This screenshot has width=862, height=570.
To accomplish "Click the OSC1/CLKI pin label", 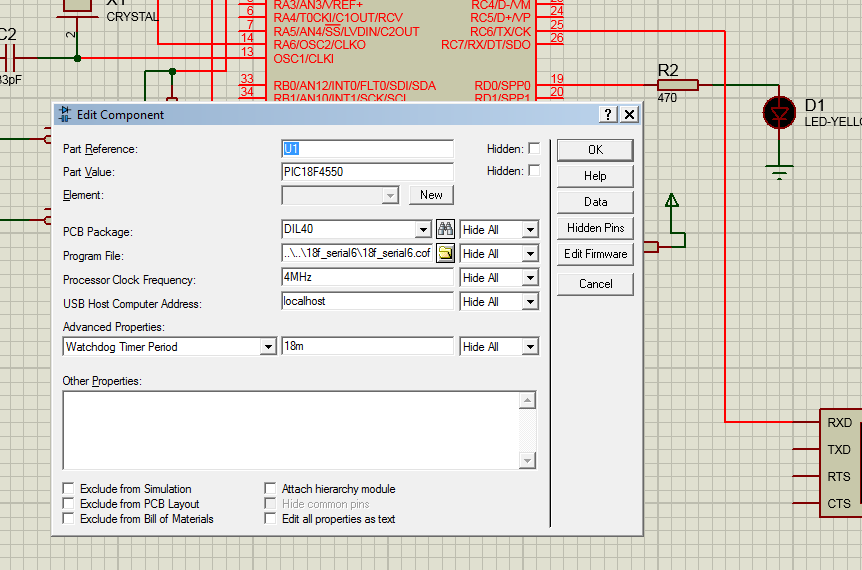I will click(303, 58).
